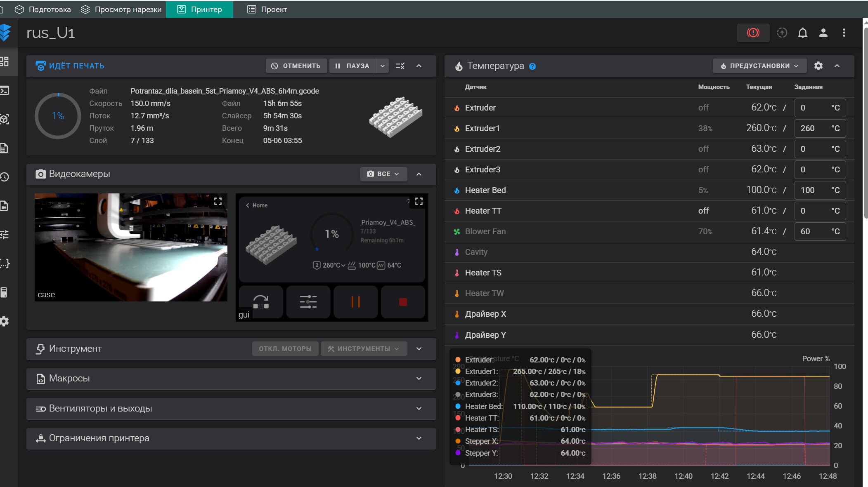Screen dimensions: 868x487
Task: Open the pause options dropdown arrow
Action: click(x=383, y=66)
